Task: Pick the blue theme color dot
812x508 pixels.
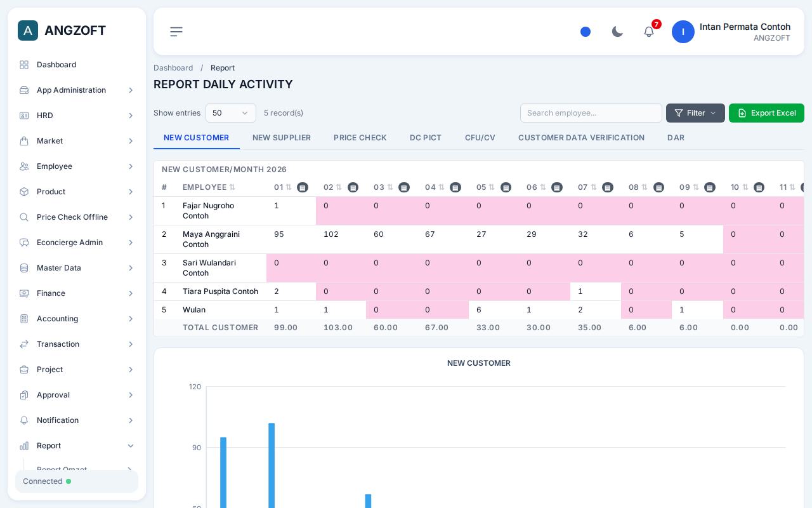Action: click(586, 32)
